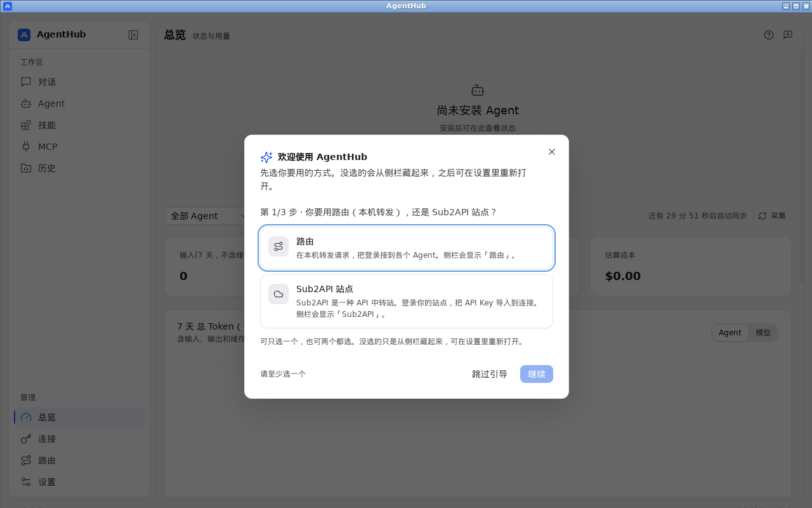Open 对话 from the sidebar
Viewport: 812px width, 508px height.
[x=79, y=82]
